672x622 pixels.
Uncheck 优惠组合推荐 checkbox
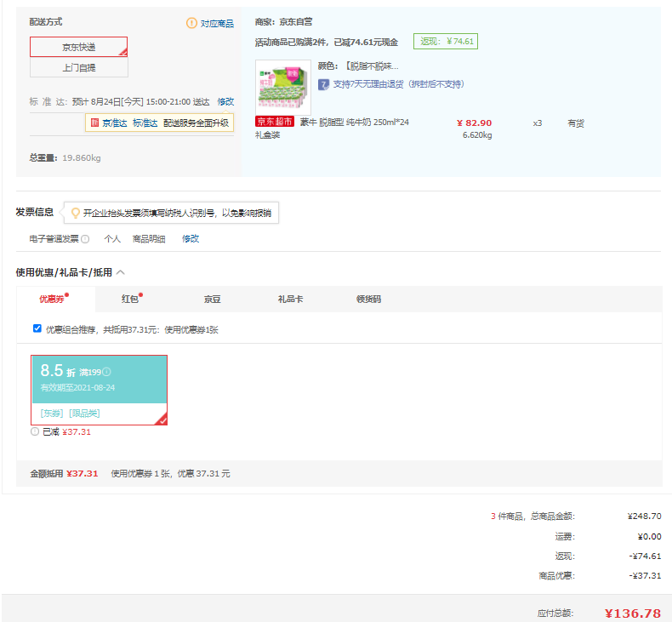pyautogui.click(x=37, y=328)
